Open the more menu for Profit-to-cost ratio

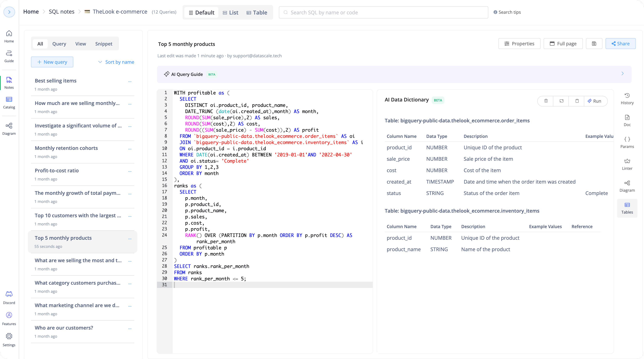[130, 171]
